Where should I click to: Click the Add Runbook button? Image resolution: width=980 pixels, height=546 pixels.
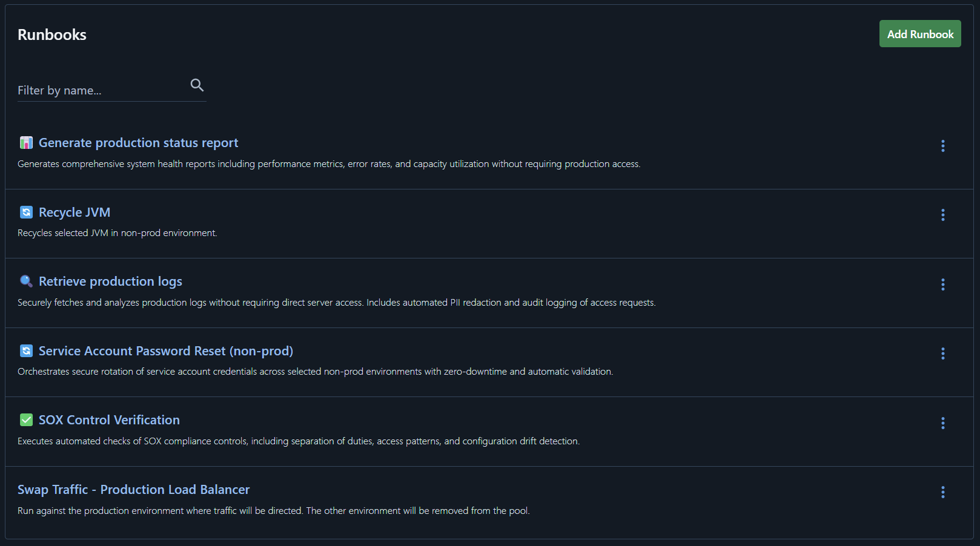[919, 34]
